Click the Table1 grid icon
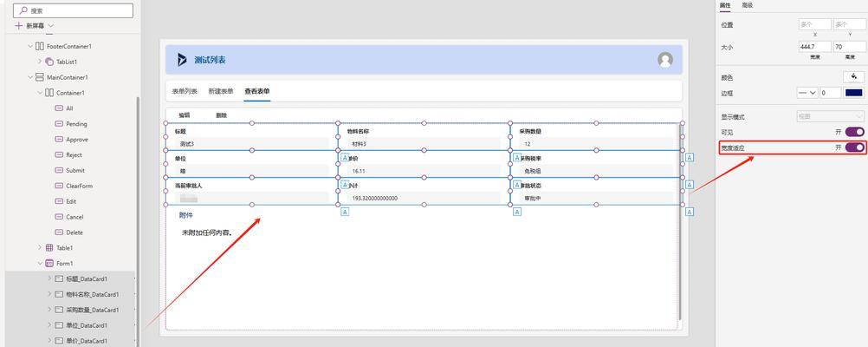This screenshot has width=868, height=347. pos(49,248)
